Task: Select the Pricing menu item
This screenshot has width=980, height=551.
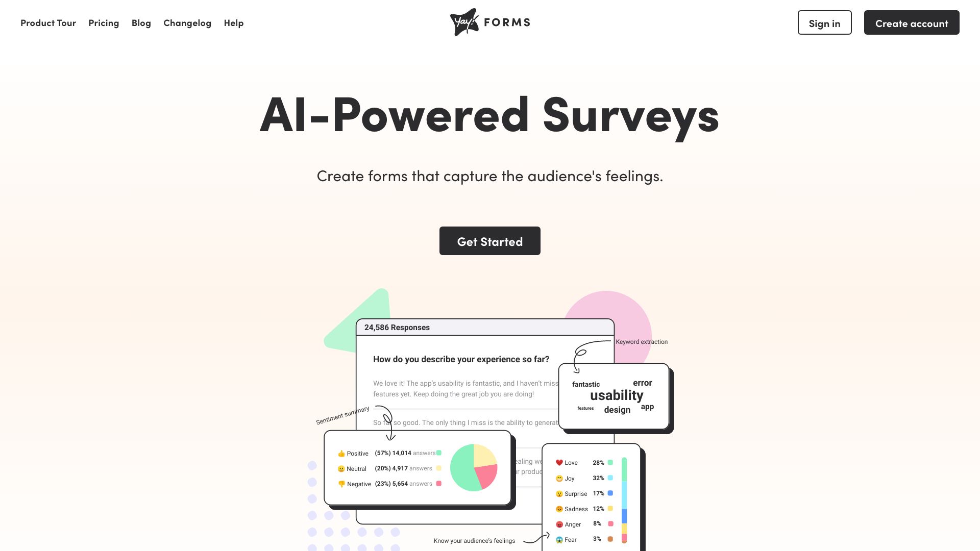Action: point(104,22)
